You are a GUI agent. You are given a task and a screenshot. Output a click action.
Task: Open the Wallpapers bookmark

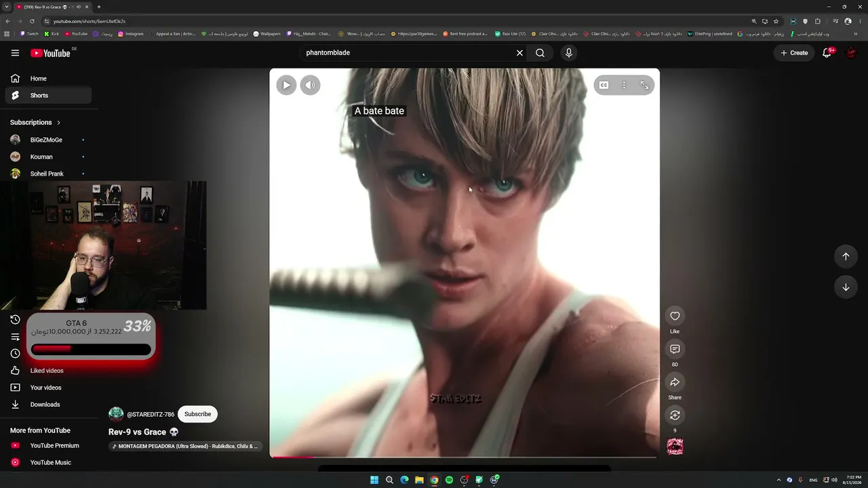(x=267, y=34)
